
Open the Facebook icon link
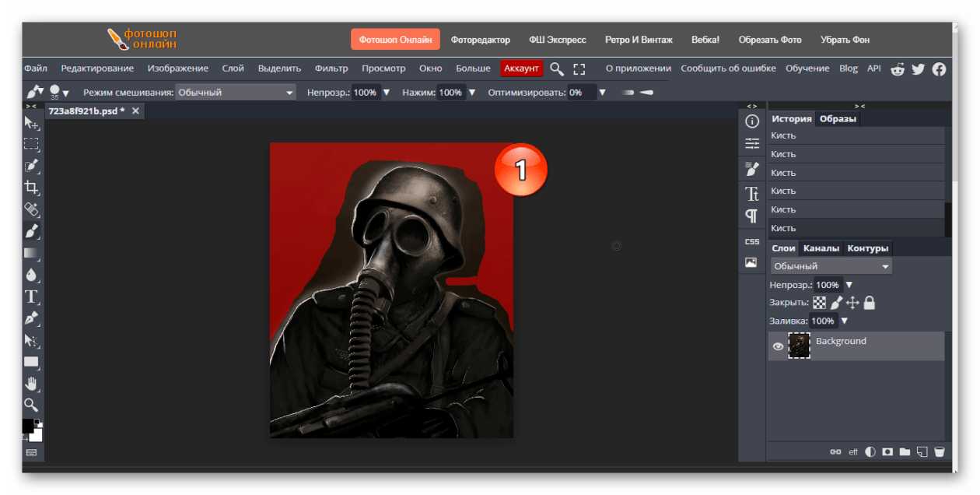(939, 68)
